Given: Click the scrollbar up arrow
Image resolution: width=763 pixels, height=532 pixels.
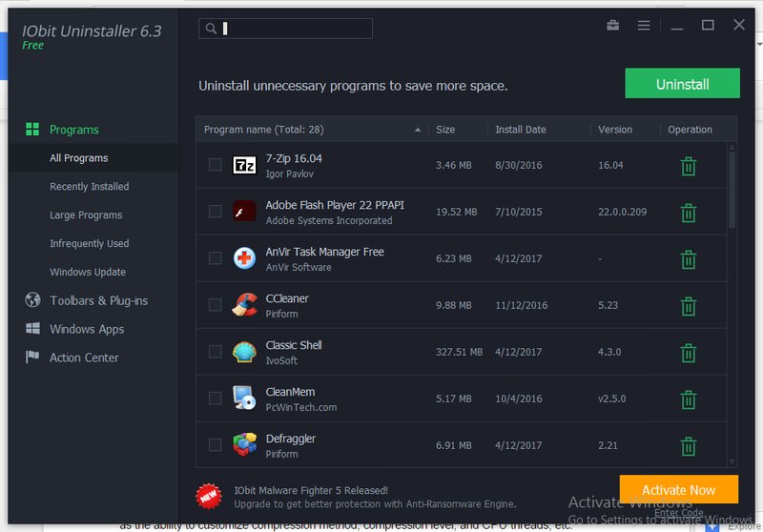Looking at the screenshot, I should (732, 147).
